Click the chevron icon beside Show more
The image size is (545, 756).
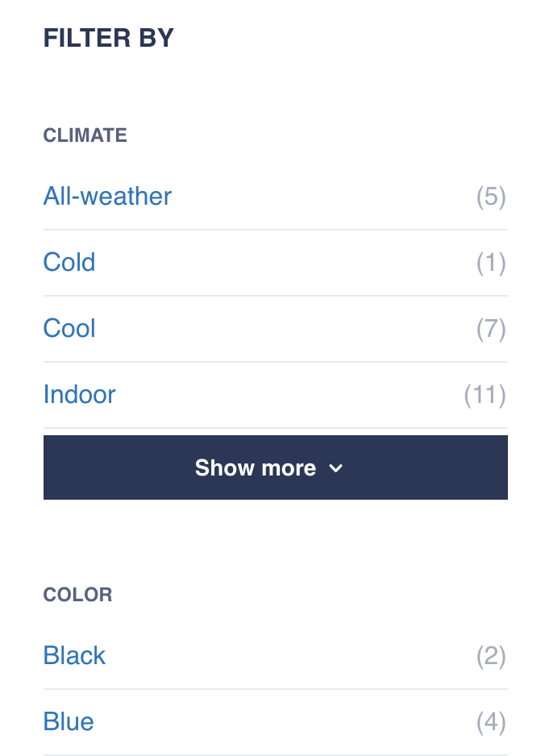335,468
